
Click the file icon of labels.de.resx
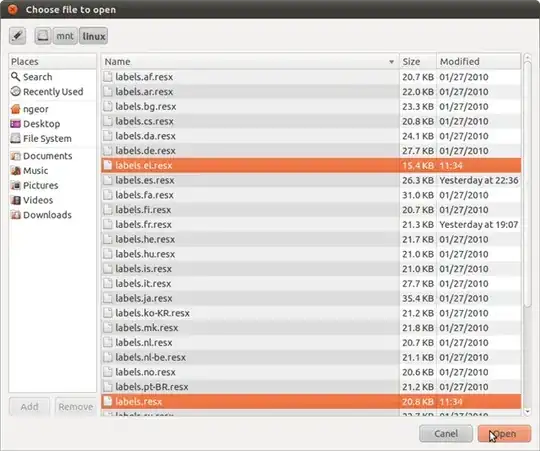point(108,151)
